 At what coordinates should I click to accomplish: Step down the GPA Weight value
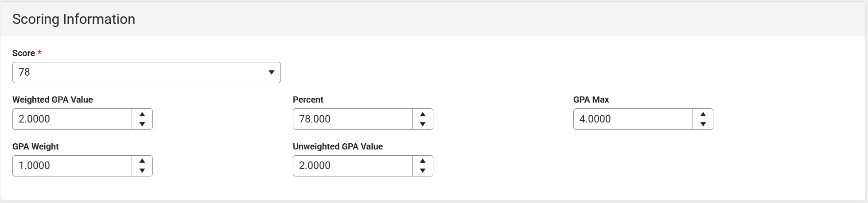pyautogui.click(x=142, y=171)
